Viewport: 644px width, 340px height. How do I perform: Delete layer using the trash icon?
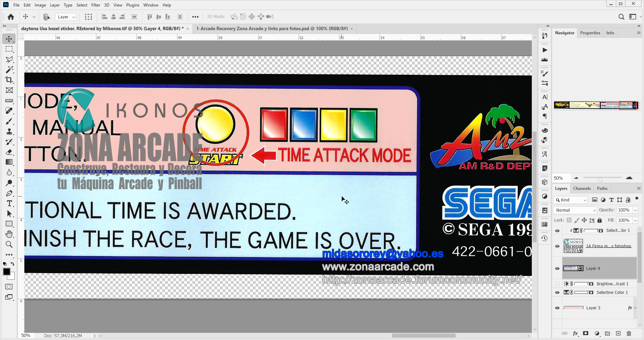[629, 333]
